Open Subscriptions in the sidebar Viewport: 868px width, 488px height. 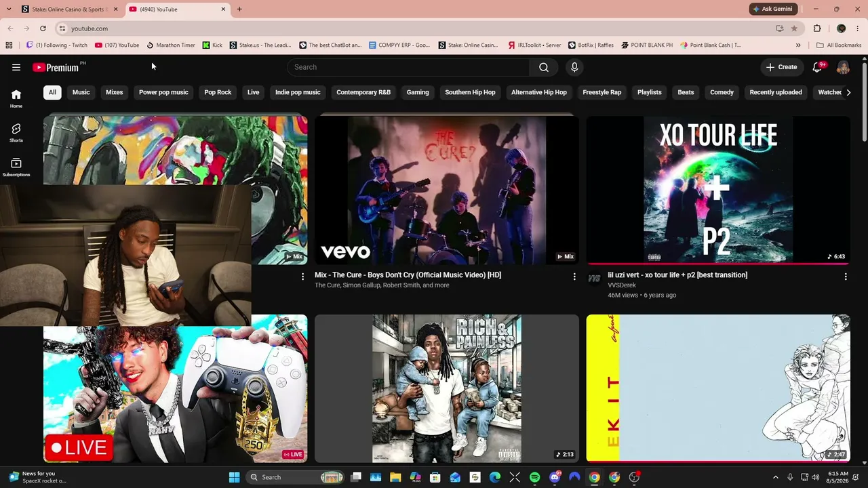click(x=16, y=167)
